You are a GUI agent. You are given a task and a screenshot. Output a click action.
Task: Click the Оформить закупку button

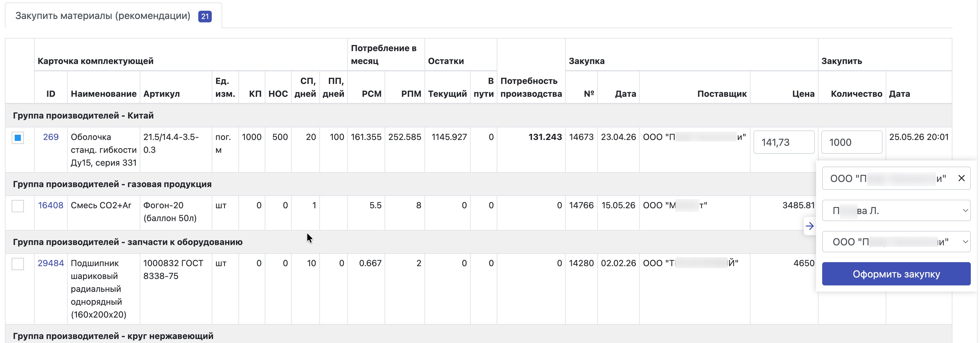click(896, 274)
